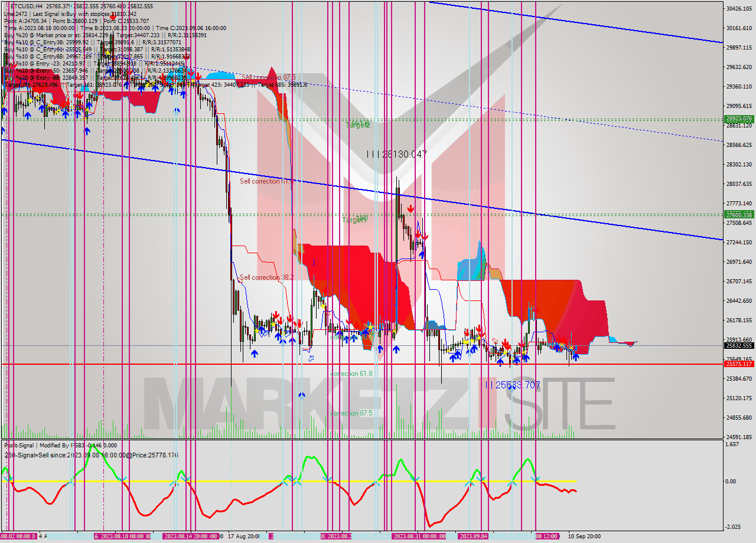Image resolution: width=756 pixels, height=543 pixels.
Task: Click the green 28923.076 price tag
Action: [739, 119]
